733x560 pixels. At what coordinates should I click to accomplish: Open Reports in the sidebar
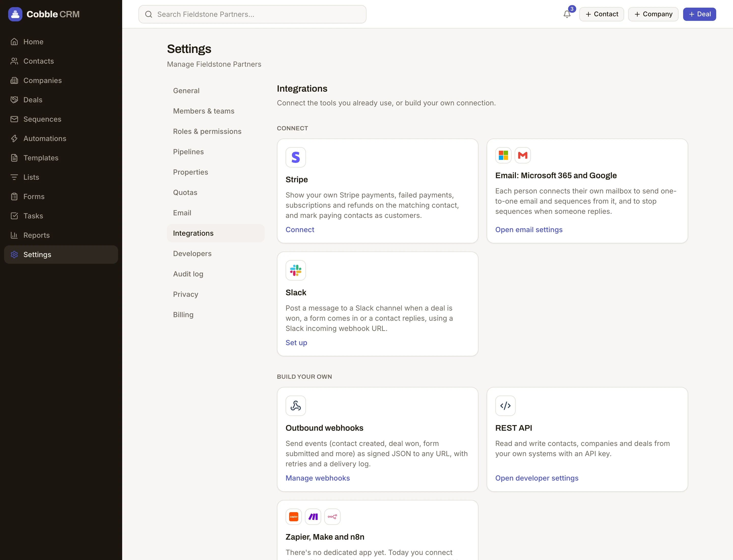coord(61,235)
